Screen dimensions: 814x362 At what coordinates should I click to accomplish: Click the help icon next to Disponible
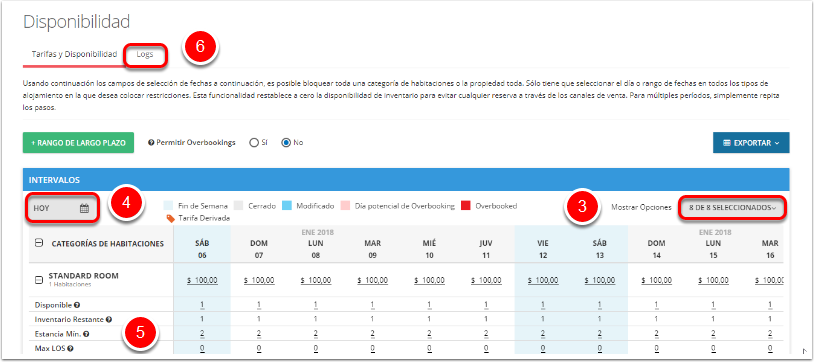coord(76,305)
